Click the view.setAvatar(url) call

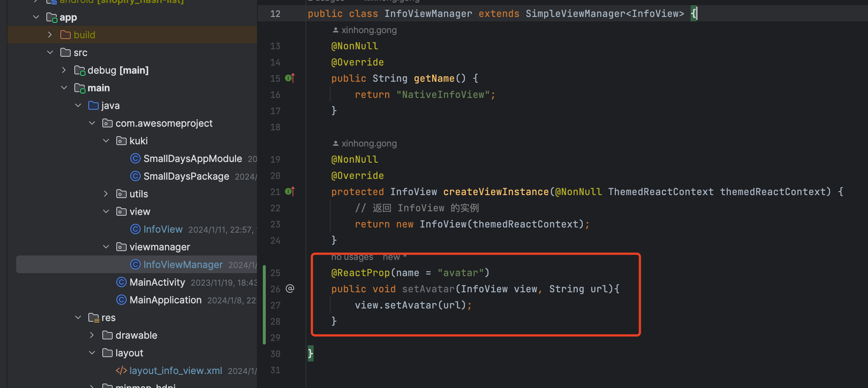[x=410, y=305]
